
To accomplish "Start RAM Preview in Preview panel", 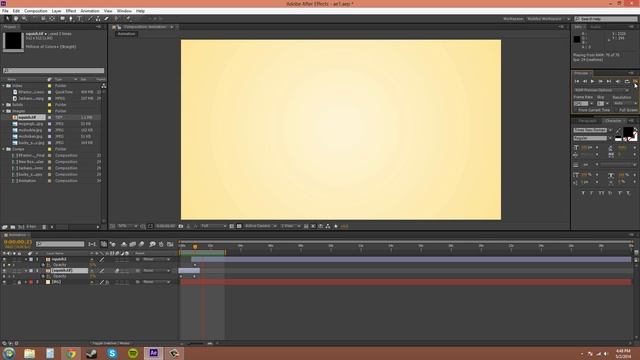I will pyautogui.click(x=635, y=82).
